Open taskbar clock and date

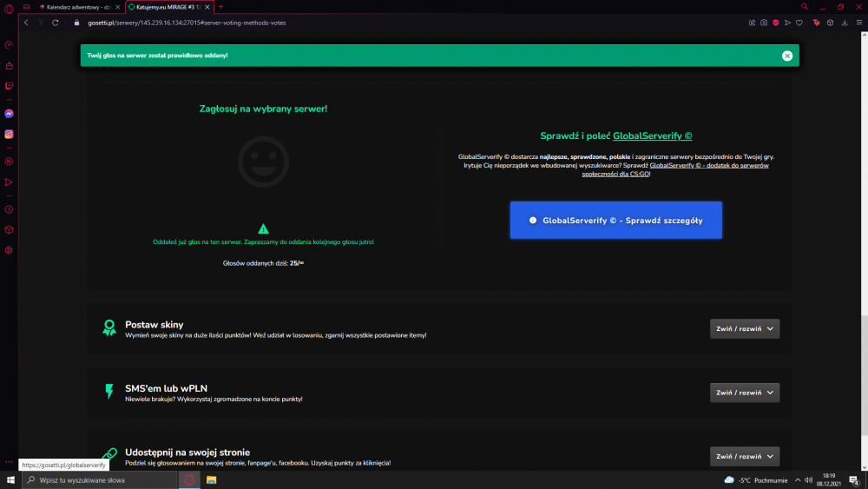(x=829, y=479)
